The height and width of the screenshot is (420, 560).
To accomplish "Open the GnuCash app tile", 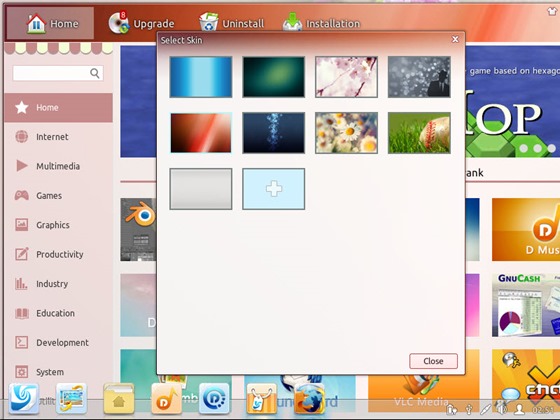I will (526, 305).
